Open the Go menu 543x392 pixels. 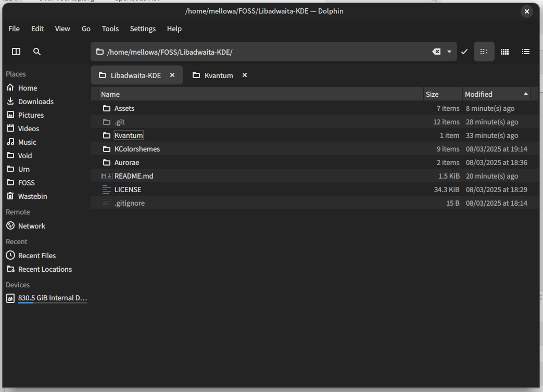coord(86,29)
